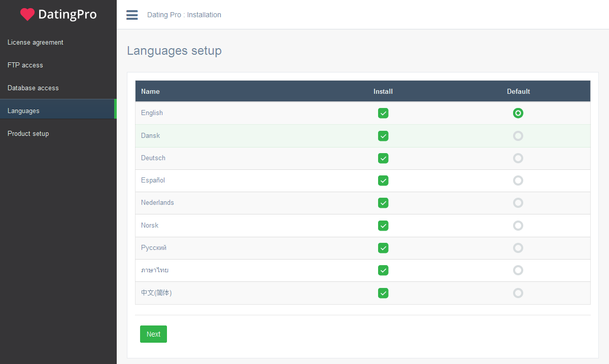Toggle the Norsk install checkbox
Image resolution: width=609 pixels, height=364 pixels.
[383, 226]
